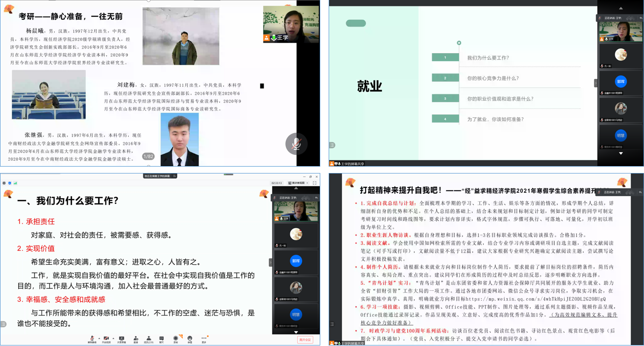This screenshot has height=346, width=644.
Task: Click the meeting info icon at top-left
Action: click(x=4, y=183)
